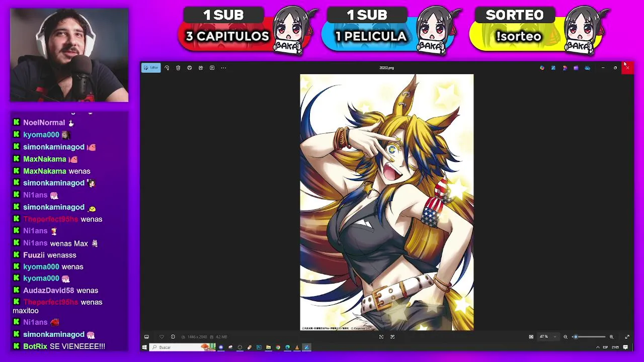Viewport: 644px width, 362px height.
Task: Open the Clipchamp icon in the Photos title bar
Action: coord(576,68)
